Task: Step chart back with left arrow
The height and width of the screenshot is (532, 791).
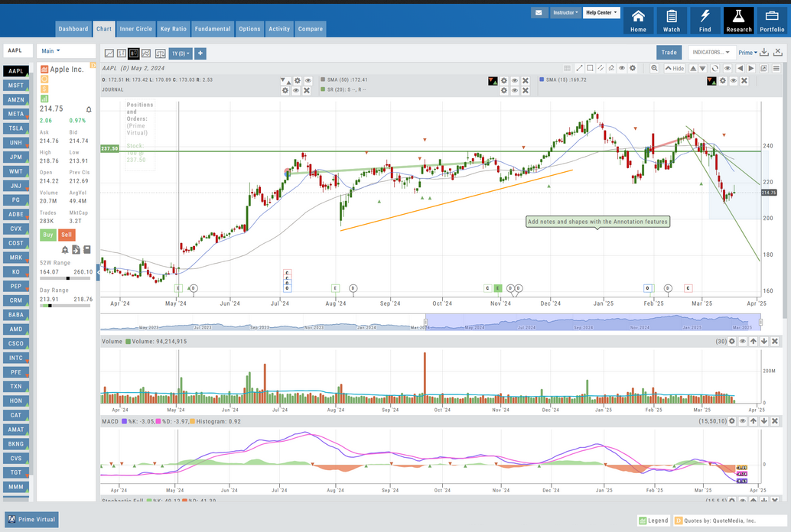Action: coord(740,68)
